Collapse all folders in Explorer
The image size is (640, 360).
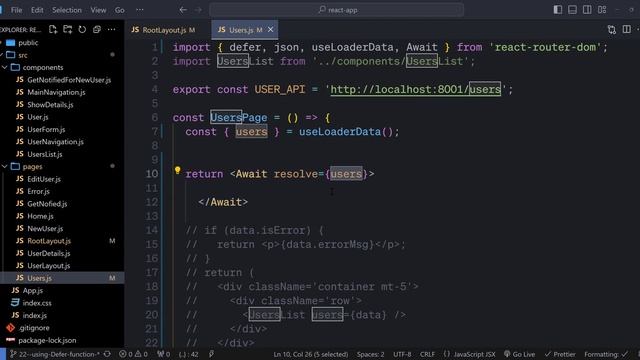pyautogui.click(x=97, y=29)
